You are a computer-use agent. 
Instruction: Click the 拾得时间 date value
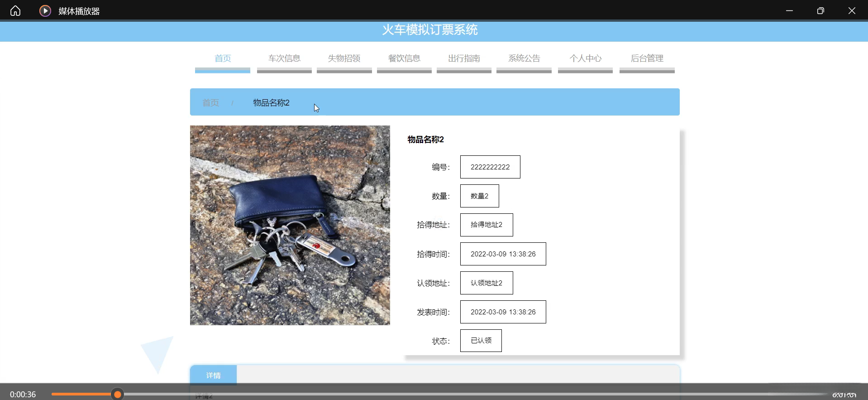click(x=503, y=254)
